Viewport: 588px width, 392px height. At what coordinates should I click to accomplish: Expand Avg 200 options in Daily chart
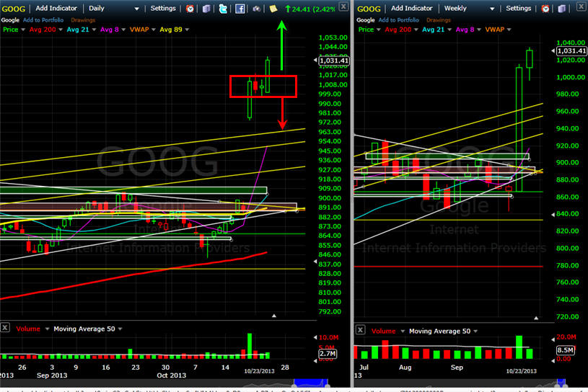[61, 30]
